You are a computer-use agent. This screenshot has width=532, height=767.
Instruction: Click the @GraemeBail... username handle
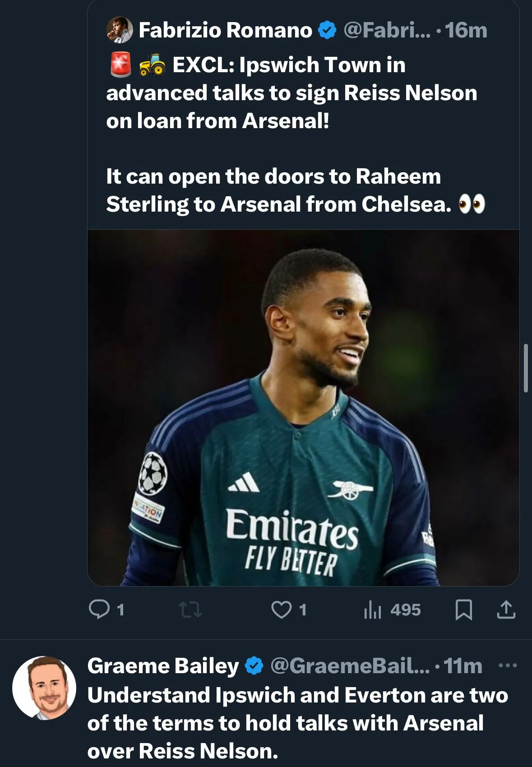tap(350, 666)
